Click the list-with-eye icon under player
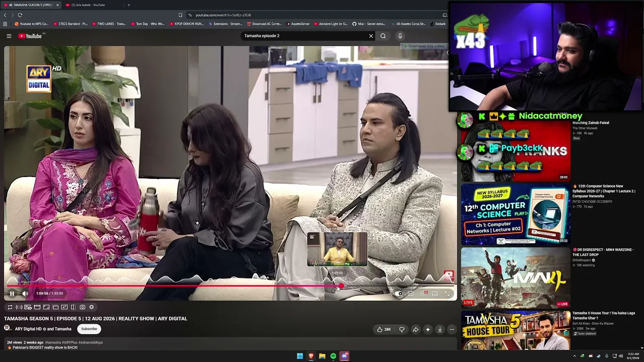This screenshot has height=362, width=644. [28, 307]
